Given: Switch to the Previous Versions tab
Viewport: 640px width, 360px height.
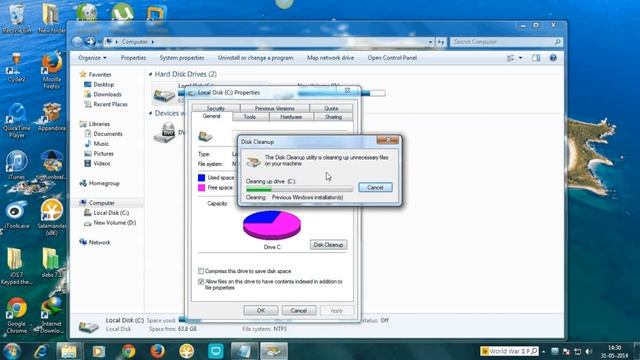Looking at the screenshot, I should (x=275, y=108).
